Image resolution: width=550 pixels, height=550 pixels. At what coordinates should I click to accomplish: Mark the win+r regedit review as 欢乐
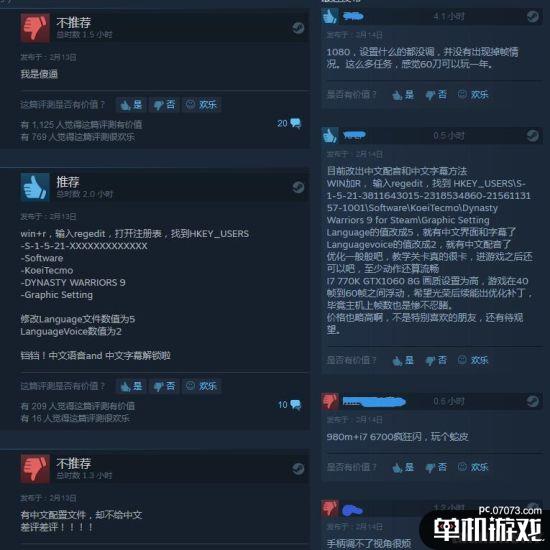coord(201,386)
